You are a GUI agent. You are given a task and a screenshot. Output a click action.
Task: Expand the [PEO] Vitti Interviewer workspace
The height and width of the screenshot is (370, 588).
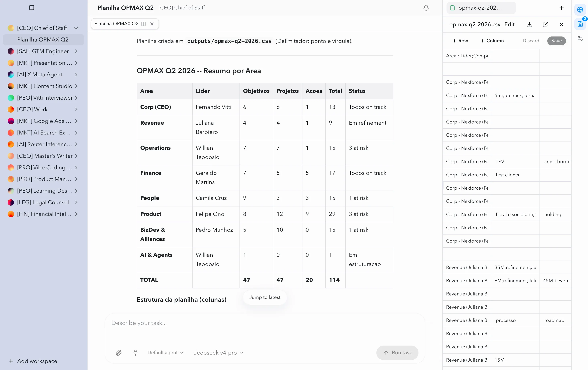coord(76,98)
